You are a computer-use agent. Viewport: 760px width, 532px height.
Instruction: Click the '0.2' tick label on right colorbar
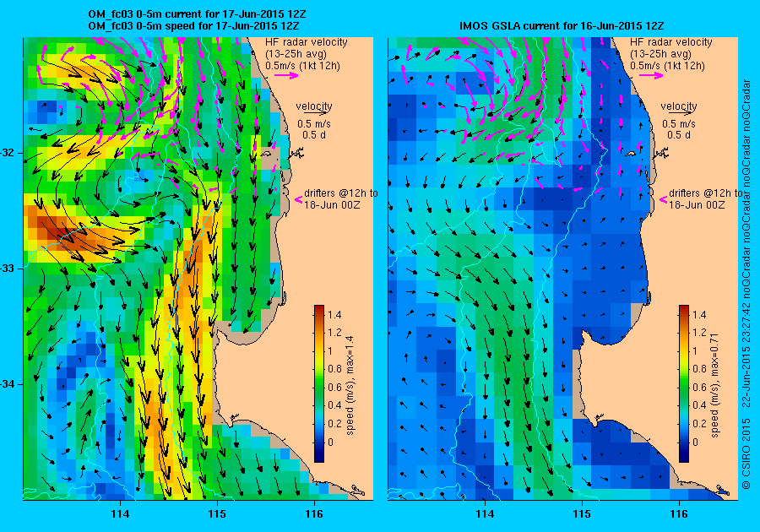coord(698,423)
